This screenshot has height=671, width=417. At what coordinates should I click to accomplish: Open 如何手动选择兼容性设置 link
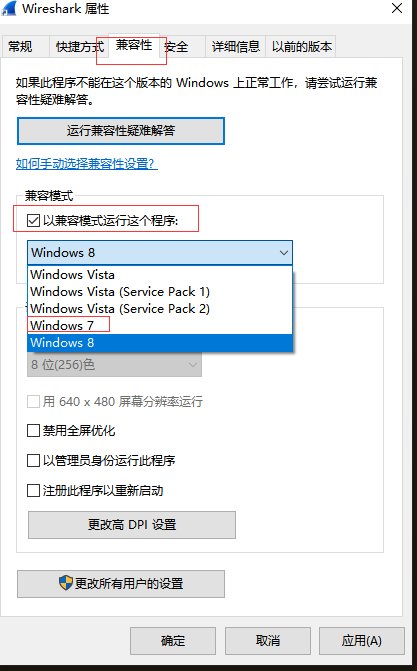(87, 163)
